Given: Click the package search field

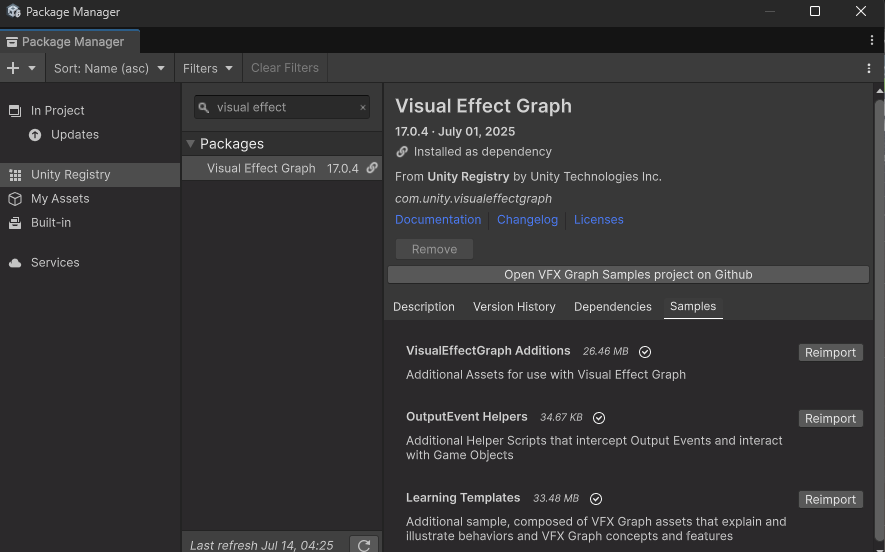Looking at the screenshot, I should (x=282, y=107).
